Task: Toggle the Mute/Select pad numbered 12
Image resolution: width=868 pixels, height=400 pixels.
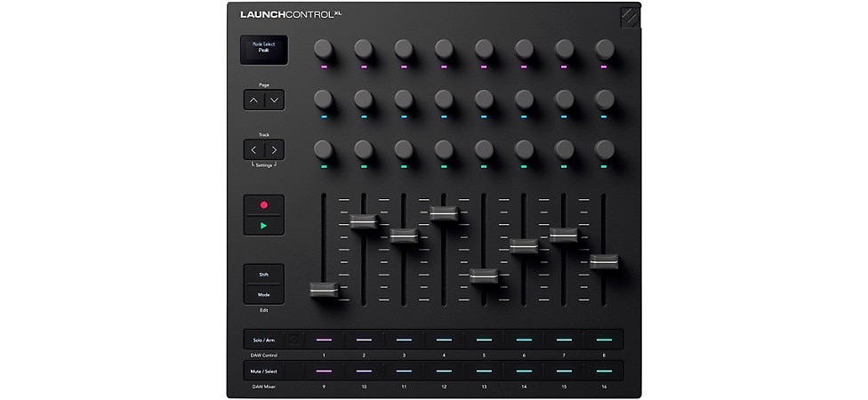Action: coord(444,371)
